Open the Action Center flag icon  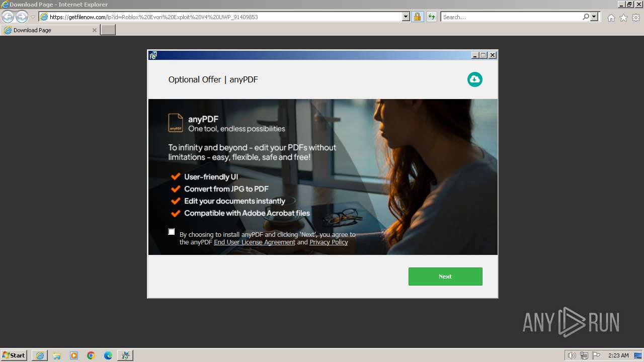coord(596,355)
